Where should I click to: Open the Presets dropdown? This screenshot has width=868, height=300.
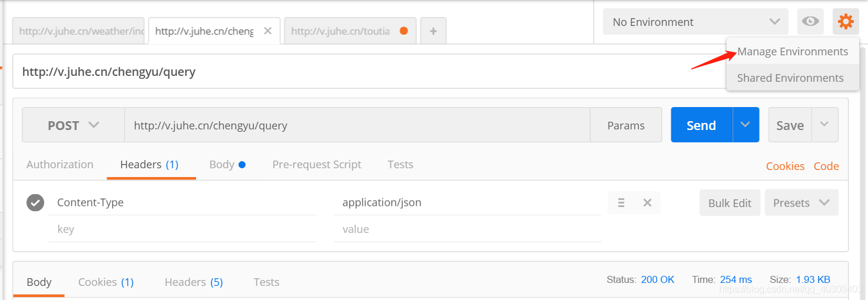click(801, 203)
